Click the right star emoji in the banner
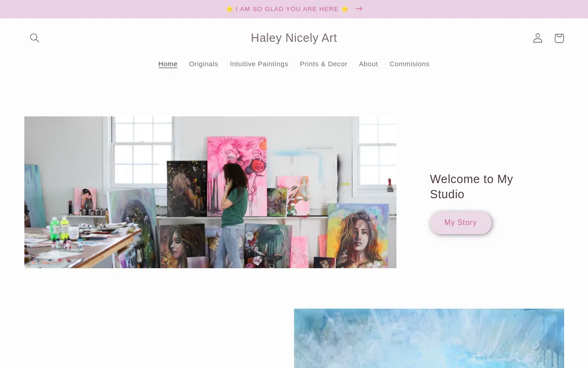Image resolution: width=588 pixels, height=368 pixels. (x=345, y=9)
